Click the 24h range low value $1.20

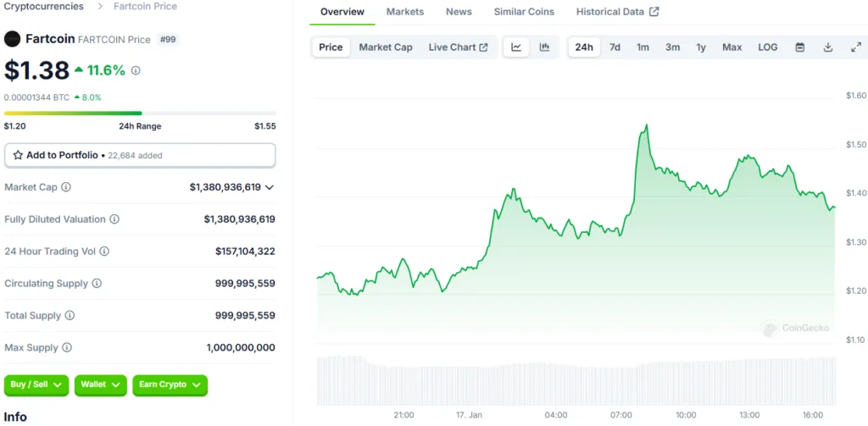click(14, 126)
